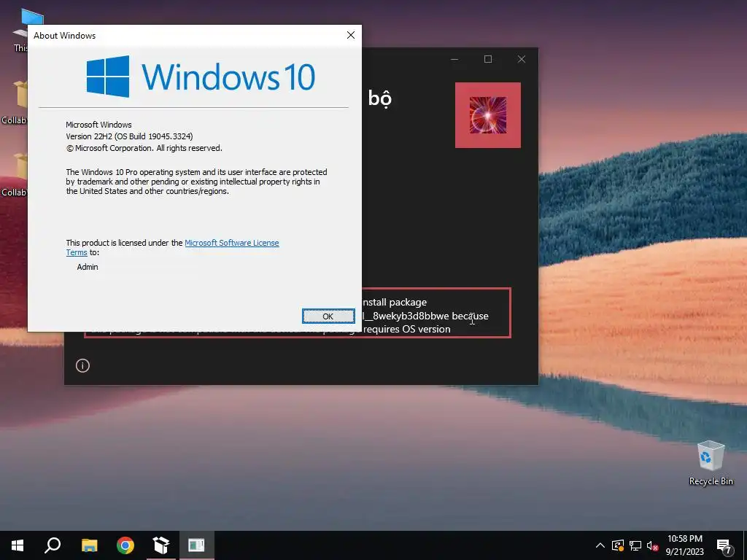Viewport: 747px width, 560px height.
Task: Click the 'Microsoft Windows' text line
Action: click(98, 125)
